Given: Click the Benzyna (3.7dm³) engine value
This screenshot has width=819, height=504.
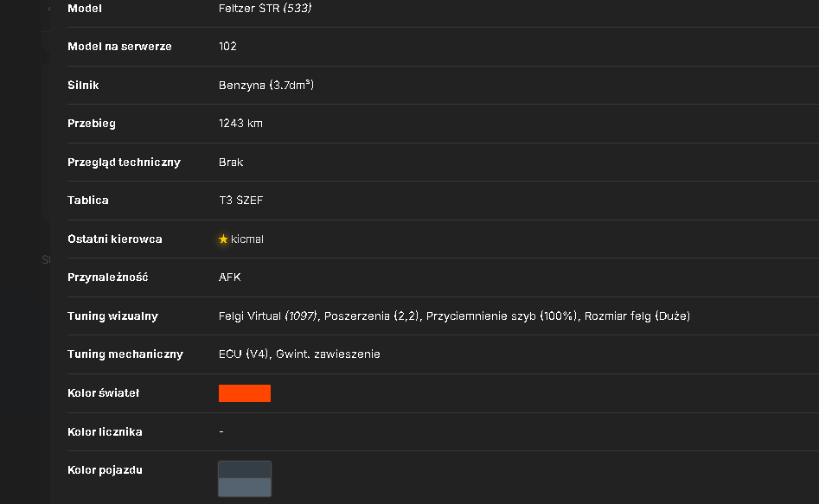Looking at the screenshot, I should (x=266, y=85).
